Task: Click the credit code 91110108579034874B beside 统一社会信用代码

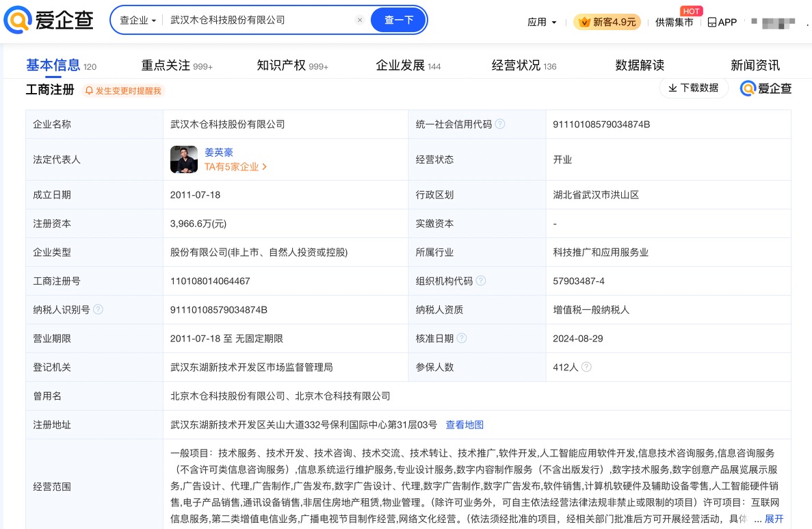Action: point(601,125)
